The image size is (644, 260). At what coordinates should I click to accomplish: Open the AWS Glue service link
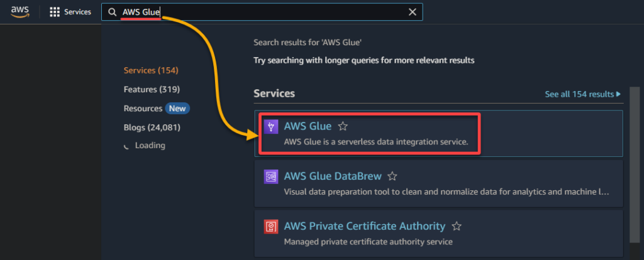tap(308, 126)
